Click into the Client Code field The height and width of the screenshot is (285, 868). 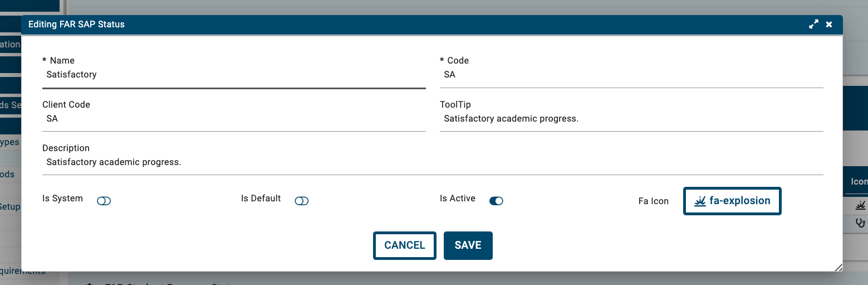[x=234, y=119]
